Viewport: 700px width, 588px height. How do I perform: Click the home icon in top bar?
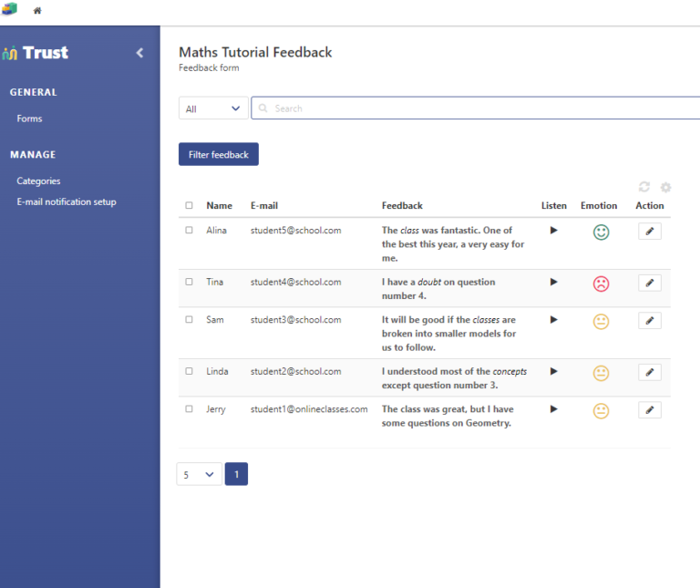point(37,11)
